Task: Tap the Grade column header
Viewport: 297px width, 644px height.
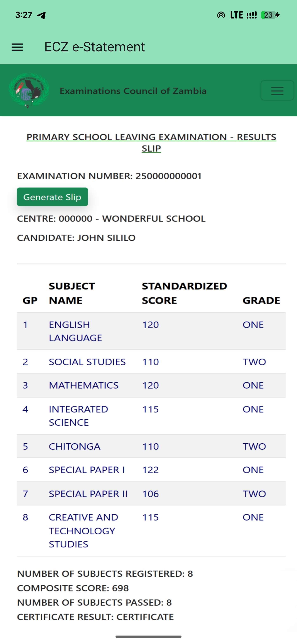Action: [x=261, y=300]
